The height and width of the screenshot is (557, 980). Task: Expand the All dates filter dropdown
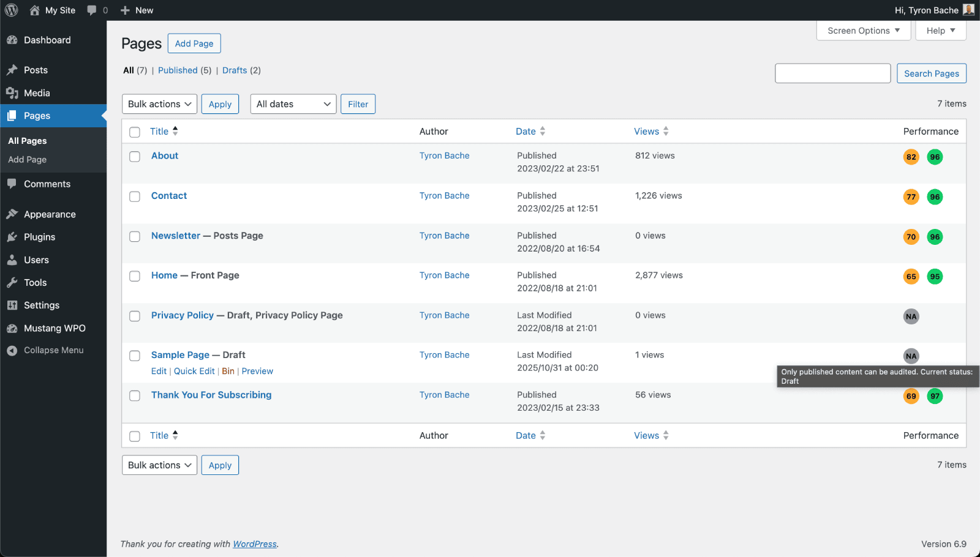(293, 103)
